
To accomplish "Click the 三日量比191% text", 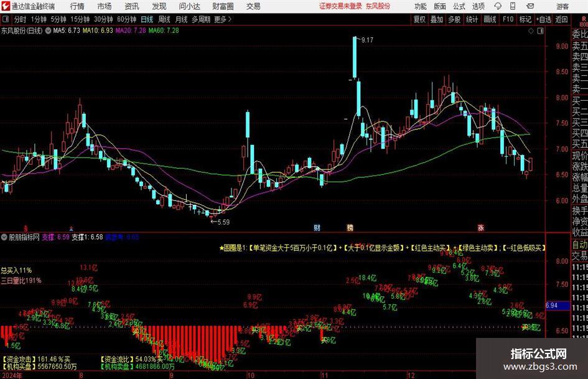I will 21,280.
